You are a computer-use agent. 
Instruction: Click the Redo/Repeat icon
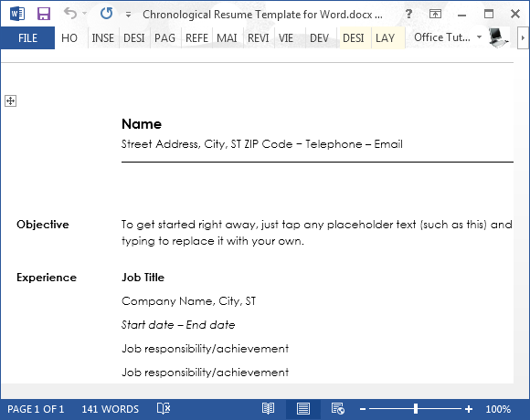click(106, 14)
